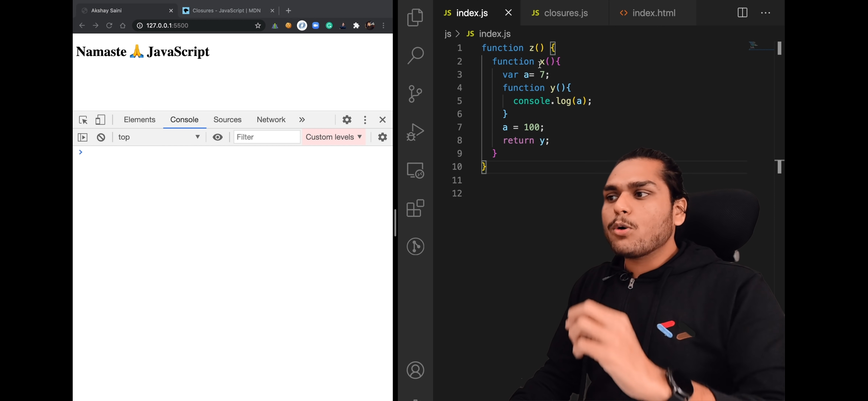Switch to the Sources tab in DevTools
The width and height of the screenshot is (868, 401).
(x=227, y=120)
